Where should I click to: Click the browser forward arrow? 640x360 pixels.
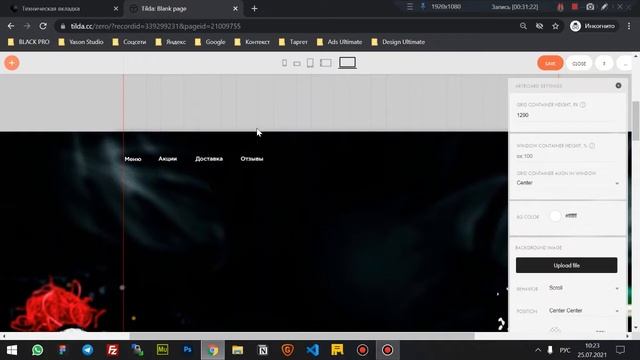[27, 26]
